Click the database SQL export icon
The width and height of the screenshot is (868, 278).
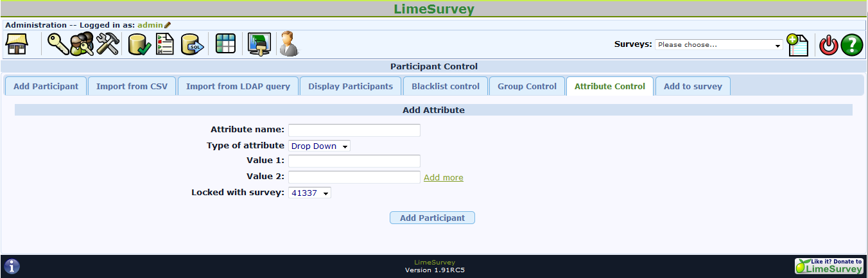tap(192, 44)
